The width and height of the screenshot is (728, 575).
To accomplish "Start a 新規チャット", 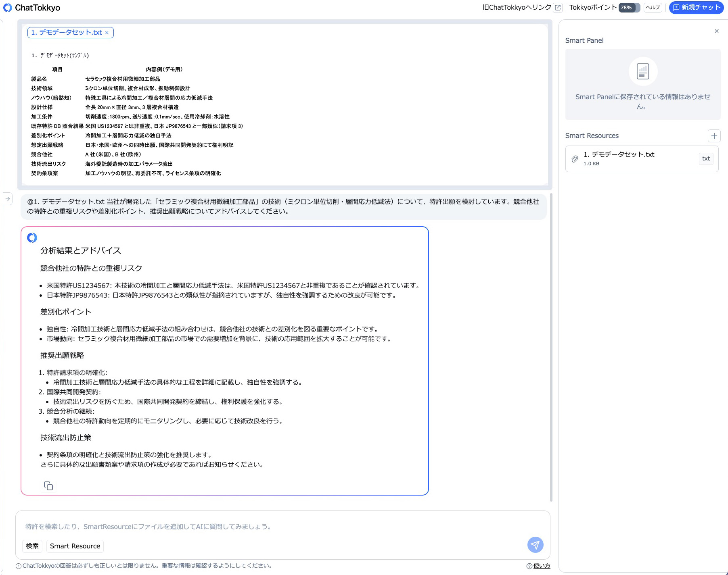I will [x=696, y=8].
